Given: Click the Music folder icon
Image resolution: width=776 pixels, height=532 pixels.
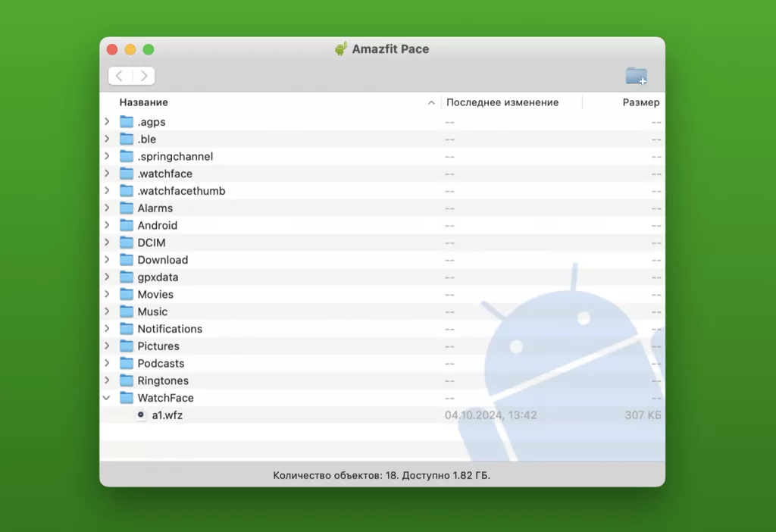Looking at the screenshot, I should [x=127, y=311].
